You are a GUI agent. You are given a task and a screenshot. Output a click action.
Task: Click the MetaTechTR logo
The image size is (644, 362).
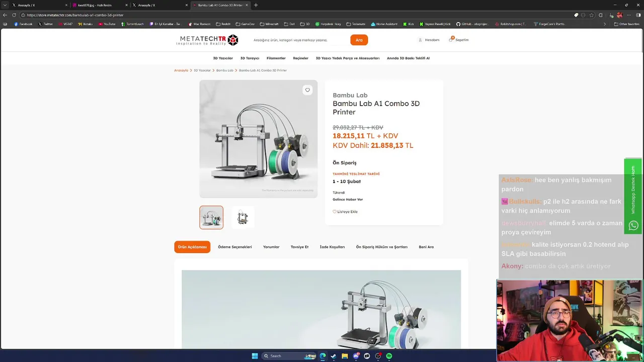[207, 40]
